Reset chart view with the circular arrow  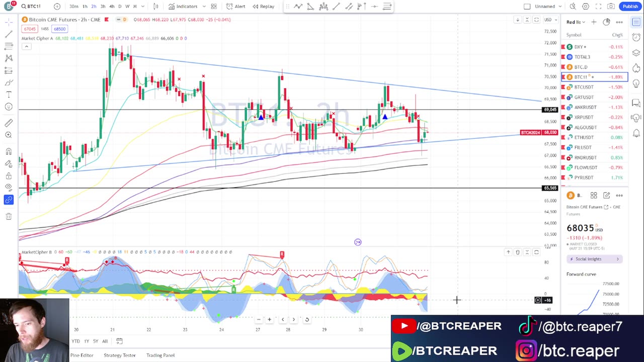(307, 320)
